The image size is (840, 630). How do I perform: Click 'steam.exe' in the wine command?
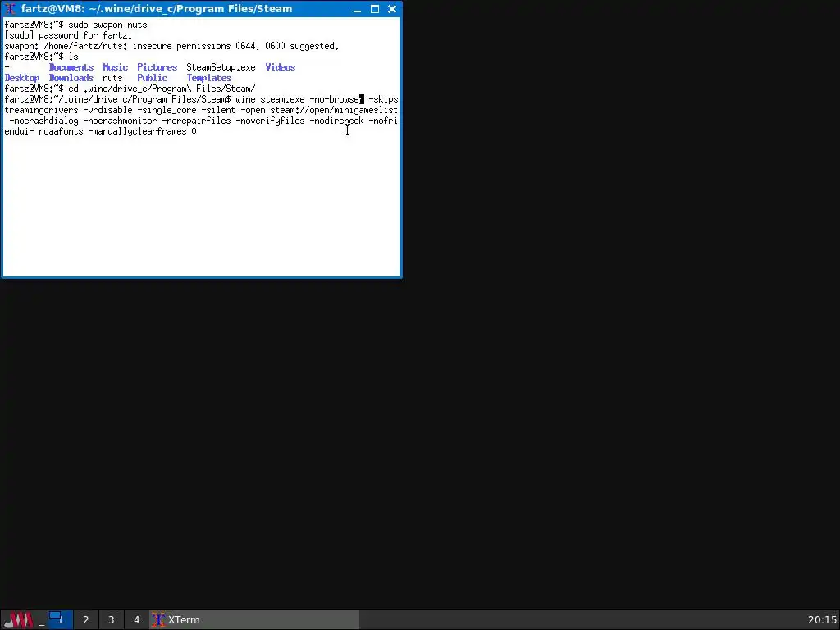(x=282, y=99)
